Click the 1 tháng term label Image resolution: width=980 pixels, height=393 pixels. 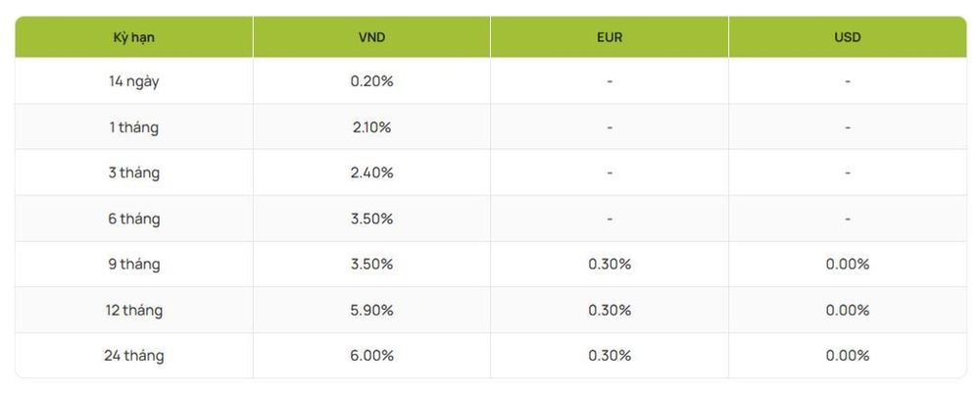pos(133,127)
